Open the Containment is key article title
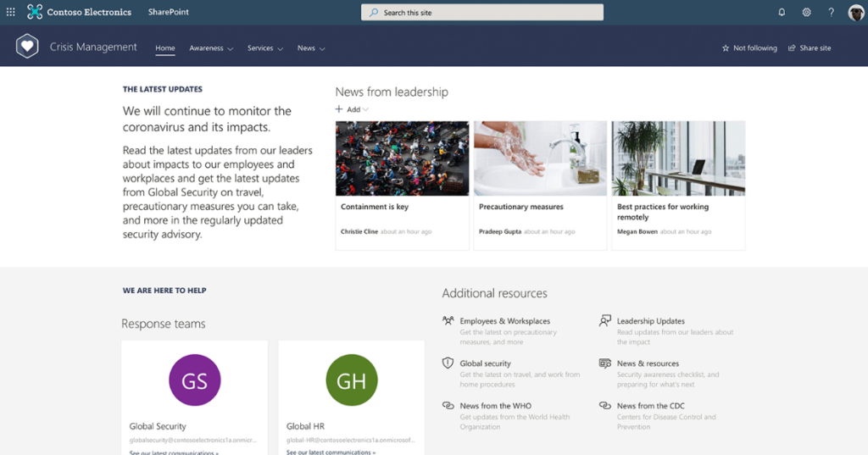 point(375,207)
